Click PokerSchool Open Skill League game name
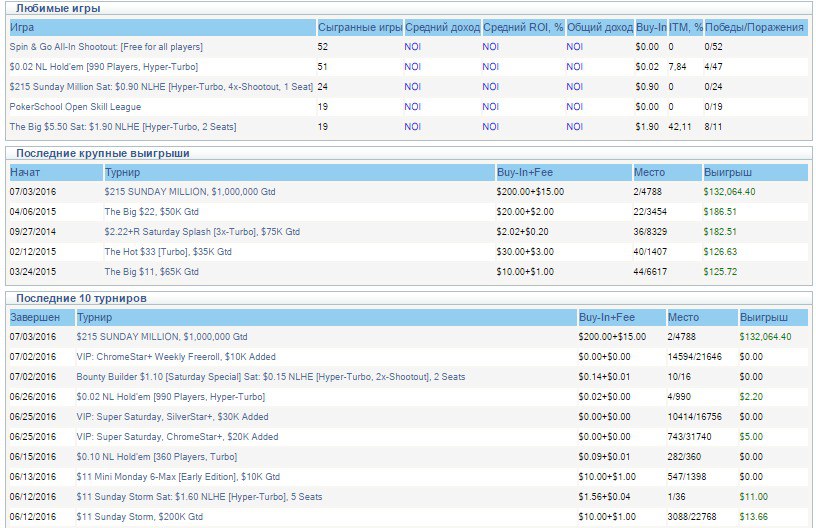The height and width of the screenshot is (528, 816). coord(75,107)
